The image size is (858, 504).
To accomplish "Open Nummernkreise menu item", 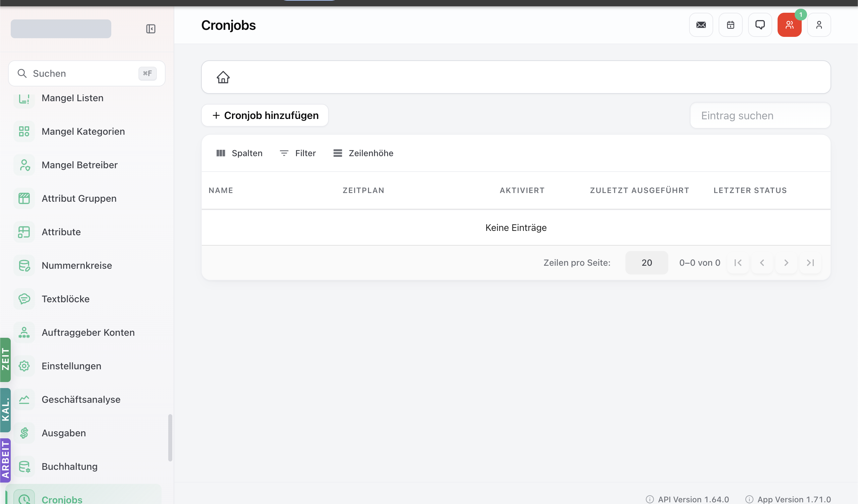I will [83, 265].
